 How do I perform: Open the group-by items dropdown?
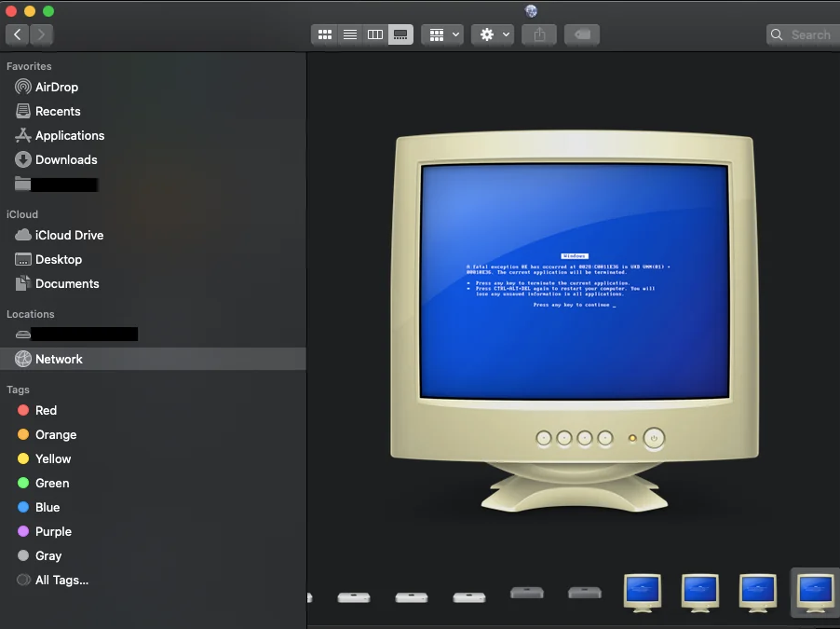(442, 34)
